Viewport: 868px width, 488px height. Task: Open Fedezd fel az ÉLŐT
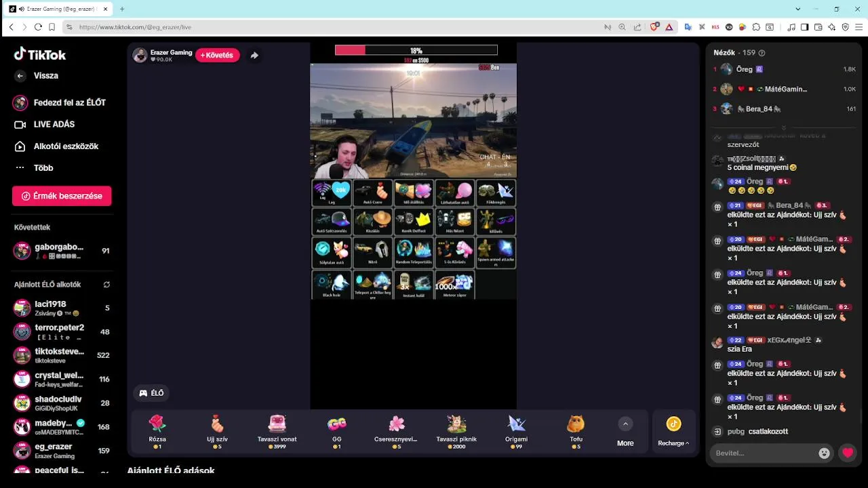(x=60, y=103)
